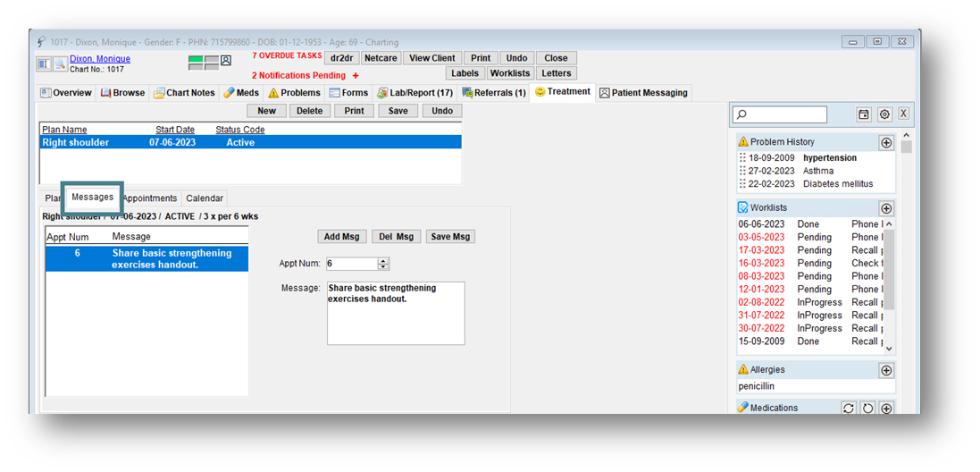
Task: Click the split-panel layout icon beside patient name
Action: pos(44,63)
